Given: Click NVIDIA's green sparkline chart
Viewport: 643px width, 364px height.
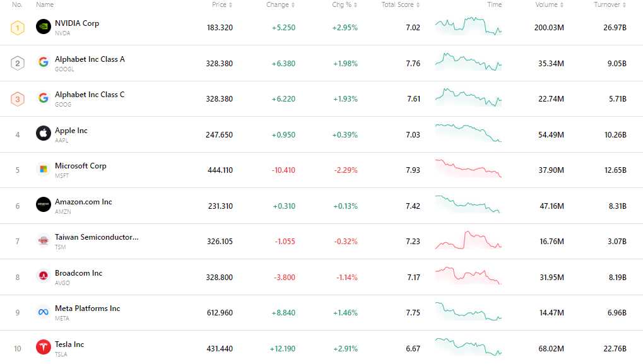Looking at the screenshot, I should click(468, 27).
